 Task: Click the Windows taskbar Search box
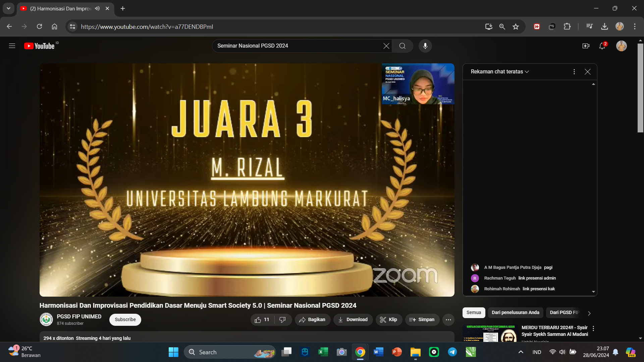(x=230, y=352)
